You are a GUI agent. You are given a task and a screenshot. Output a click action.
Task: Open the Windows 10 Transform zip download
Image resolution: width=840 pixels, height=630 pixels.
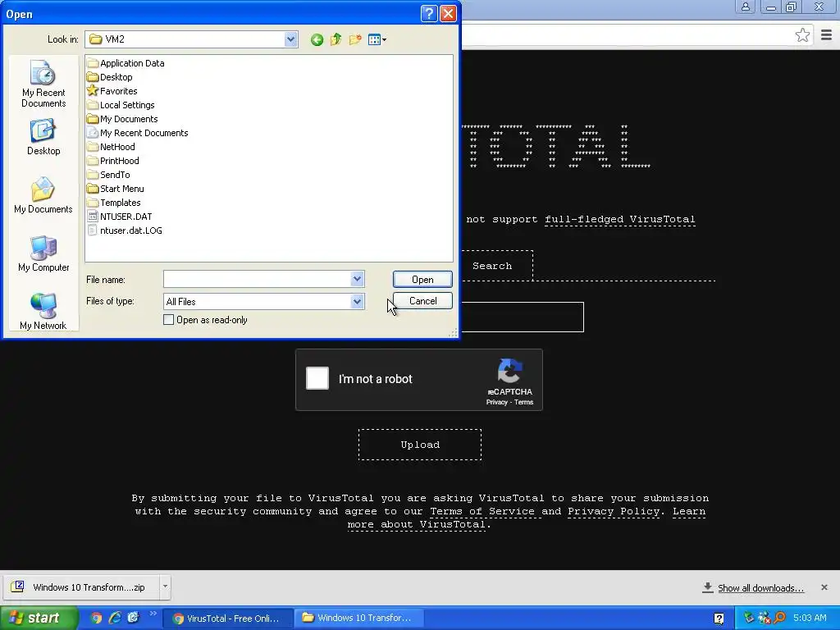click(x=81, y=587)
